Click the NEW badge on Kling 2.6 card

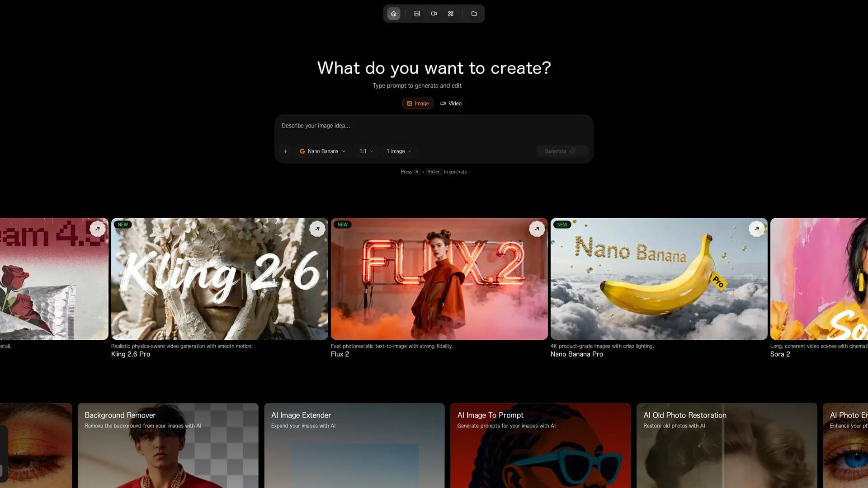[x=123, y=225]
